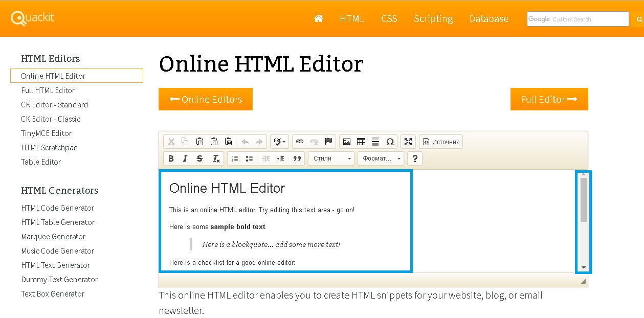Screen dimensions: 644x318
Task: Click the Full Editor button
Action: coord(549,99)
